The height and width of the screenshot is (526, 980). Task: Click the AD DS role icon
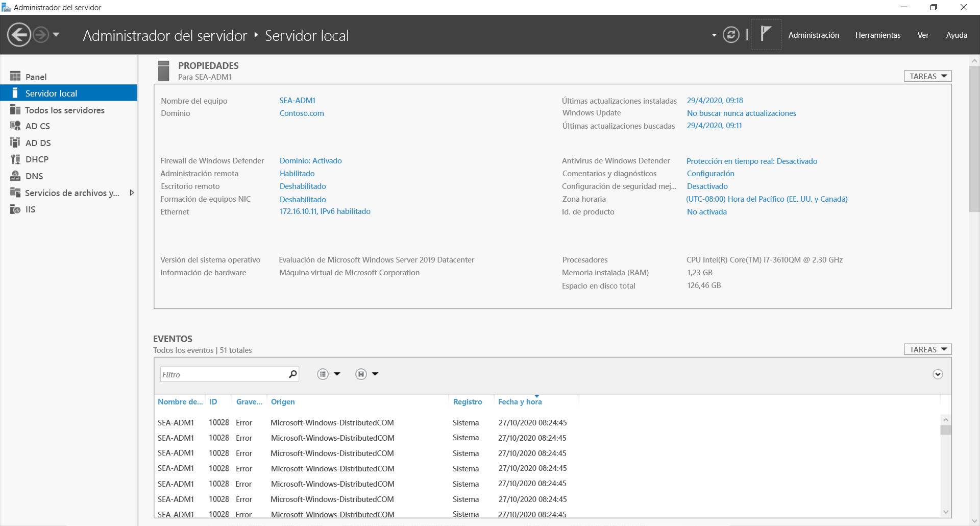tap(15, 142)
